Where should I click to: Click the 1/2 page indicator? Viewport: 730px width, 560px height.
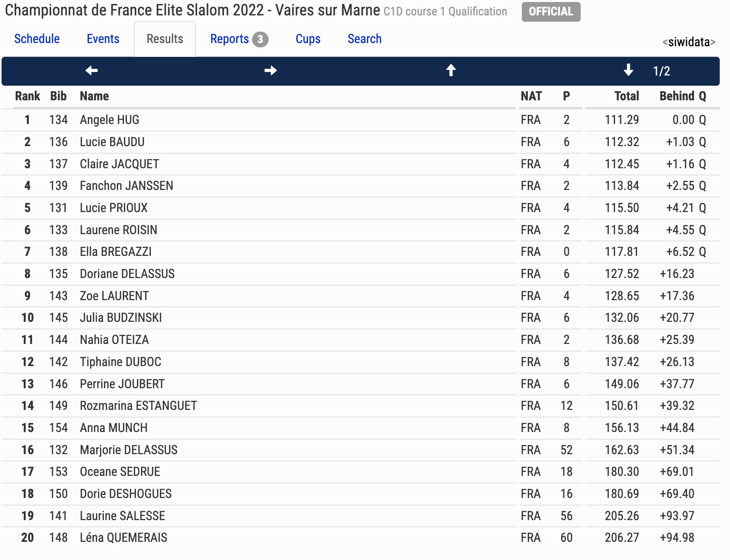661,71
